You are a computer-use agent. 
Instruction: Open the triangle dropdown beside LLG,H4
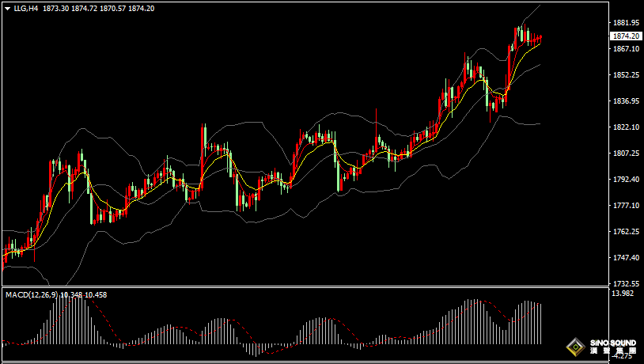click(x=7, y=9)
